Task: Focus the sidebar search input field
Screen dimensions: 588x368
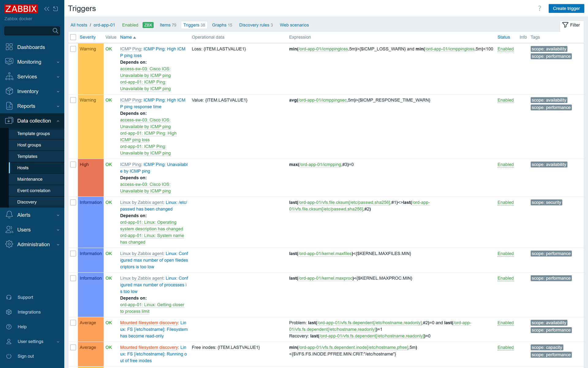Action: 28,31
